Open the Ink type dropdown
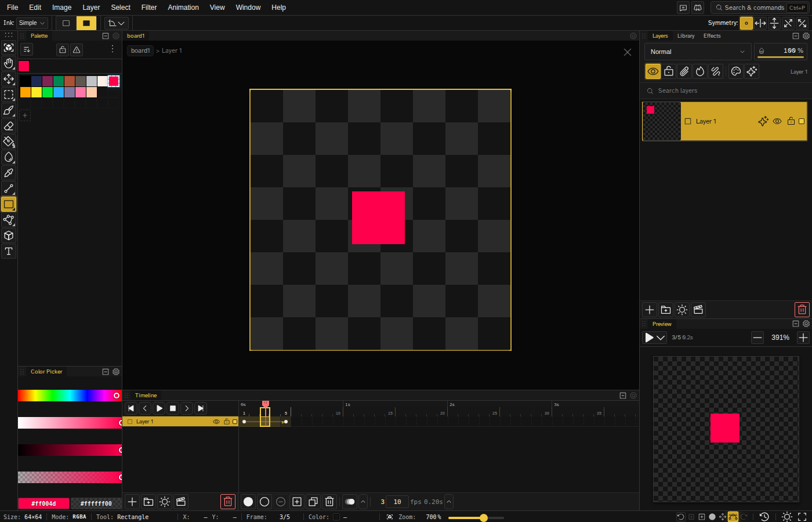This screenshot has width=812, height=522. pos(32,23)
